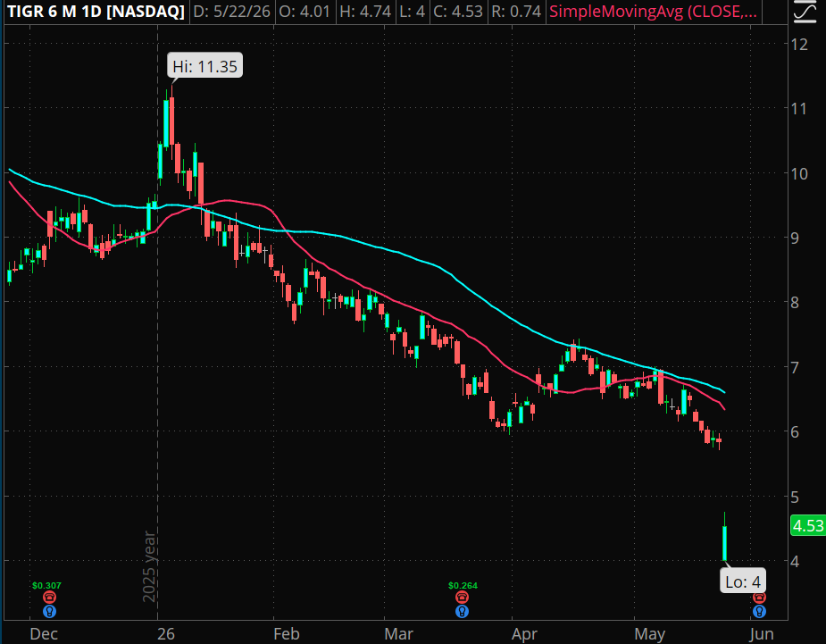
Task: Click the $0.264 dividend marker
Action: (x=463, y=586)
